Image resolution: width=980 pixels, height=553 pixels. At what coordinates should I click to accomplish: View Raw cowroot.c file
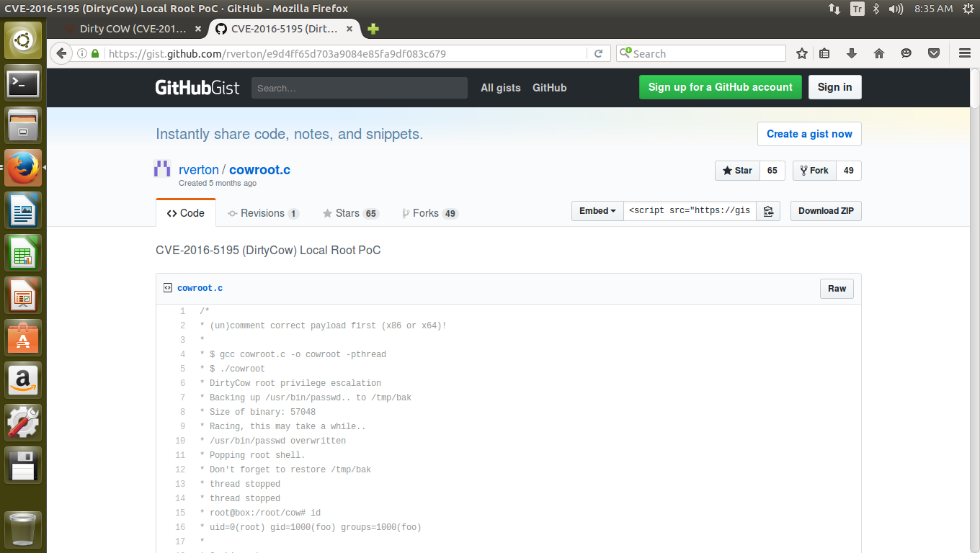pos(837,289)
